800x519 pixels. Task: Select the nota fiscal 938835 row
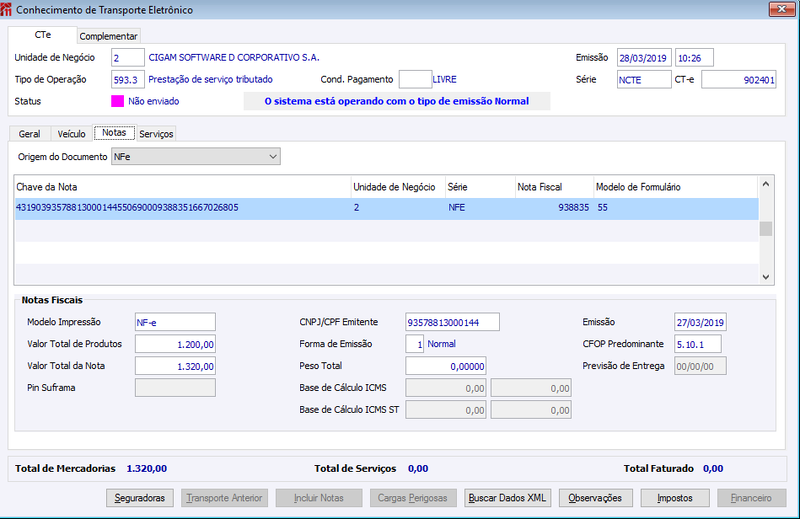click(x=386, y=208)
